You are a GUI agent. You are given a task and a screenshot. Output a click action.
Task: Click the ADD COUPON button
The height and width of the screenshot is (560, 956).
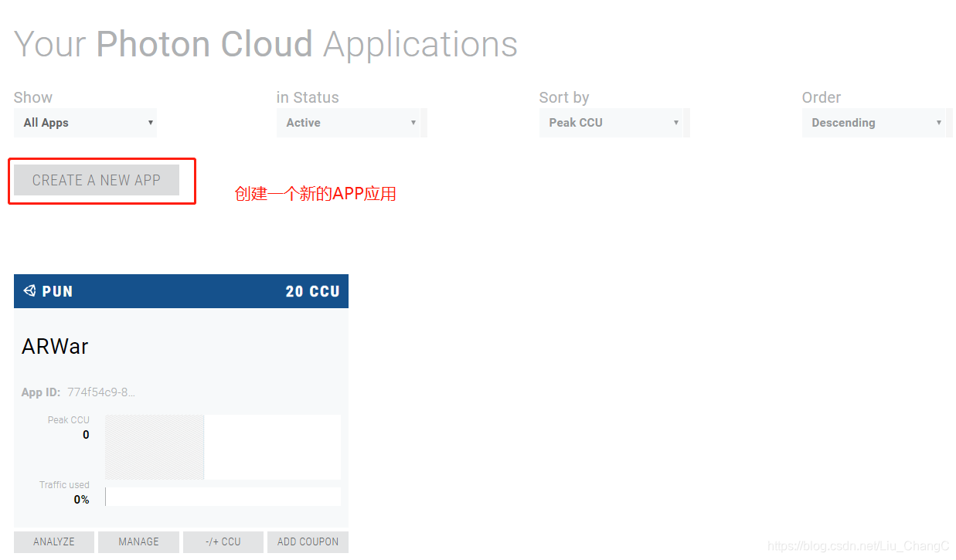tap(308, 541)
